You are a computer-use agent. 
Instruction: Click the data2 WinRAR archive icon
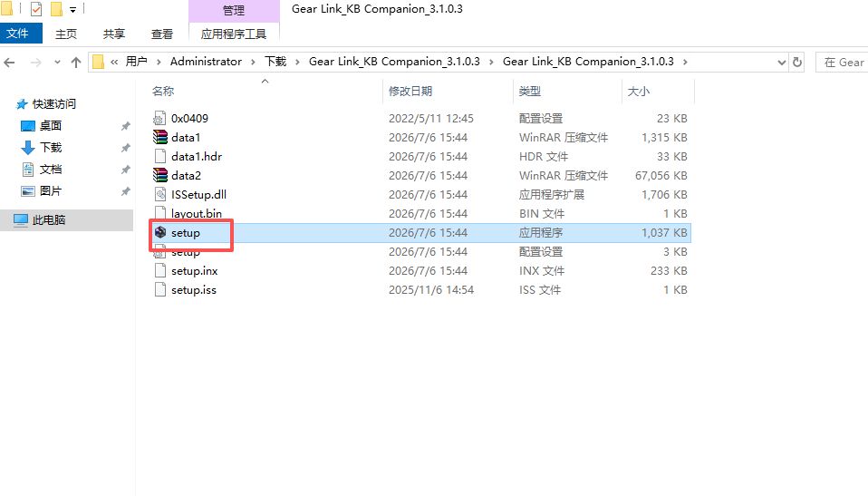pos(160,175)
